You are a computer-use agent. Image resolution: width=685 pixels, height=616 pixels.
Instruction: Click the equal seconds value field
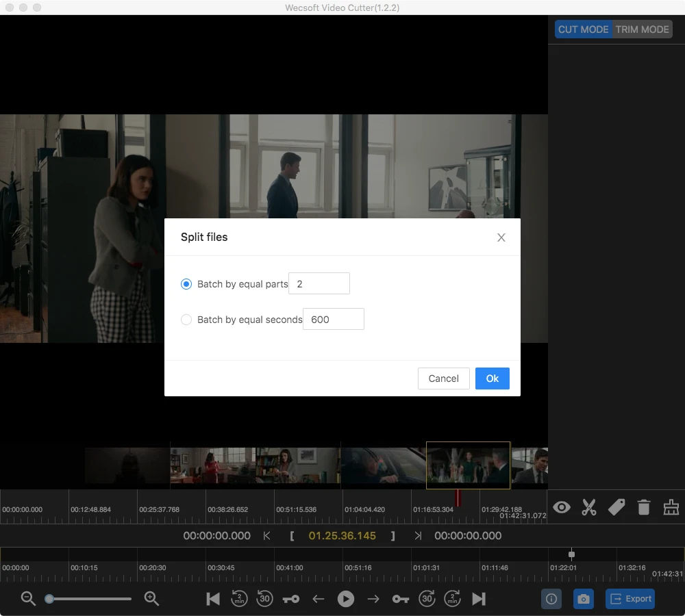pos(334,319)
